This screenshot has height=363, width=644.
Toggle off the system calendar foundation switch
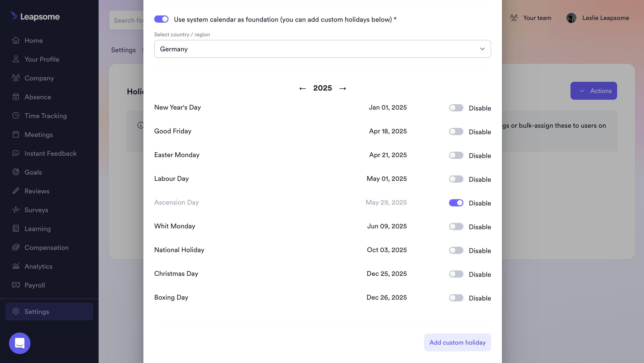point(161,19)
